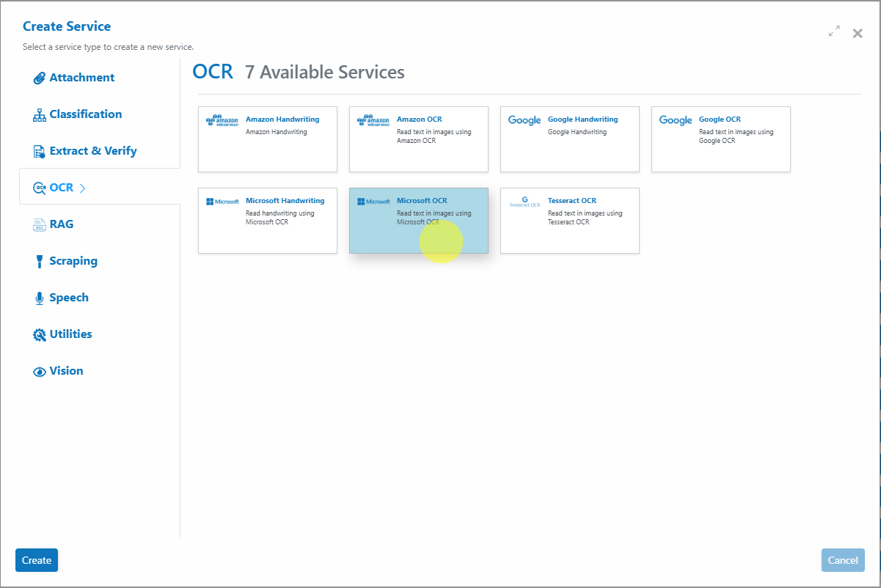
Task: Click the '7 Available Services' heading
Action: 325,72
